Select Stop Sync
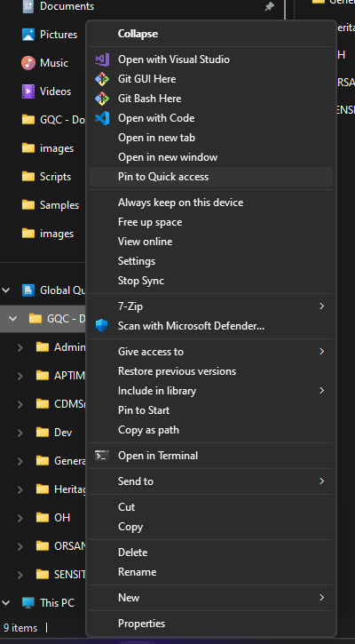This screenshot has width=355, height=644. pos(211,281)
